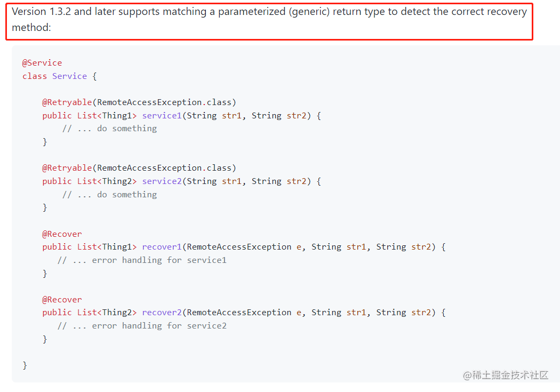Click the final closing brace of class

25,365
